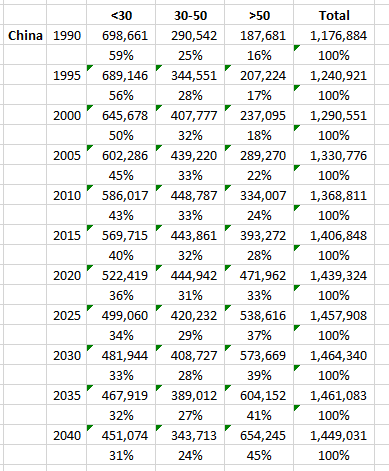Click the year 2030 cell
Image resolution: width=389 pixels, height=471 pixels.
67,355
